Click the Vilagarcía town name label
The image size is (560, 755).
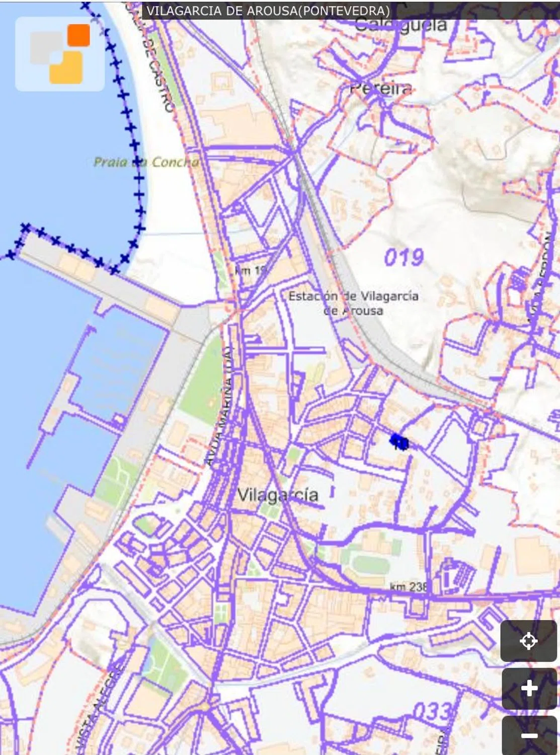click(x=278, y=495)
